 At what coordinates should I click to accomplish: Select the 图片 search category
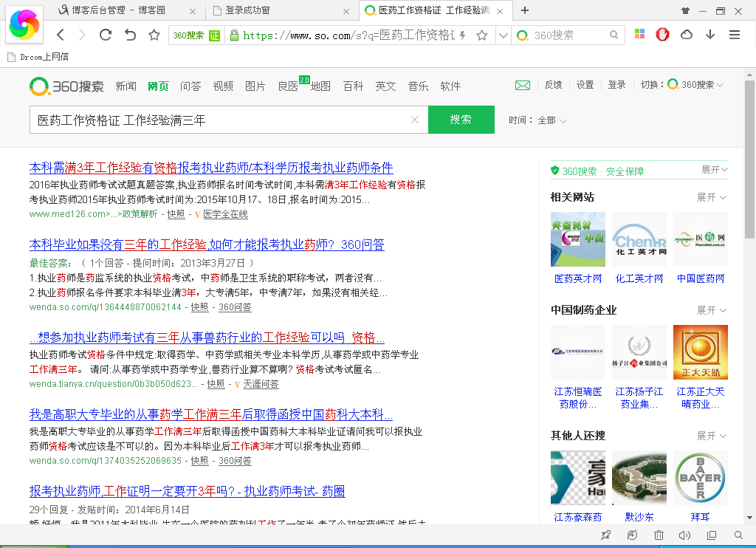pos(255,86)
